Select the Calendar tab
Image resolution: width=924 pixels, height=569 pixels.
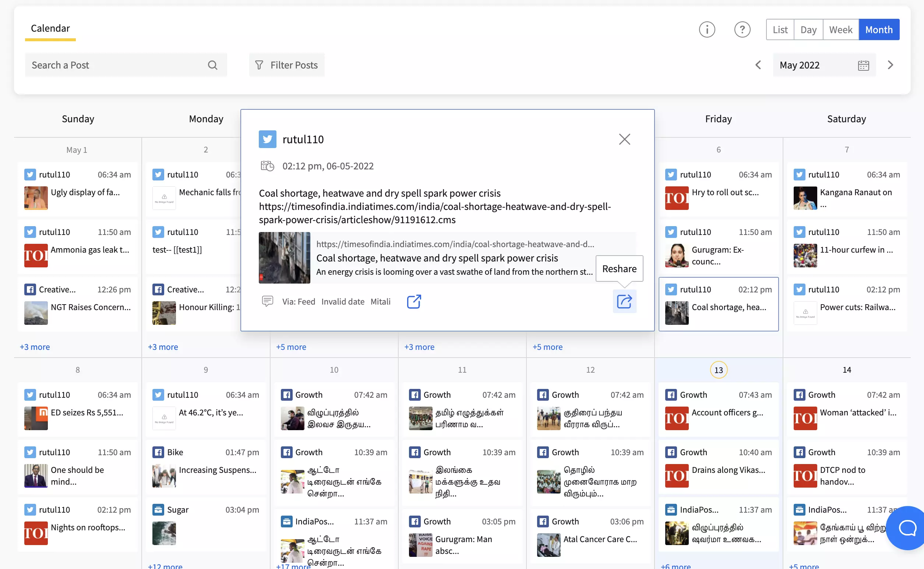pos(50,29)
